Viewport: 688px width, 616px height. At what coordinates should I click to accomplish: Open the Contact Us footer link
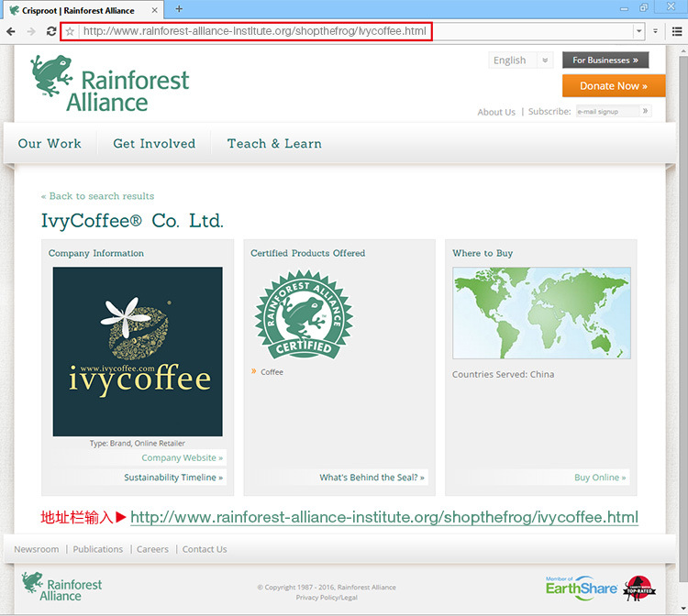click(205, 549)
